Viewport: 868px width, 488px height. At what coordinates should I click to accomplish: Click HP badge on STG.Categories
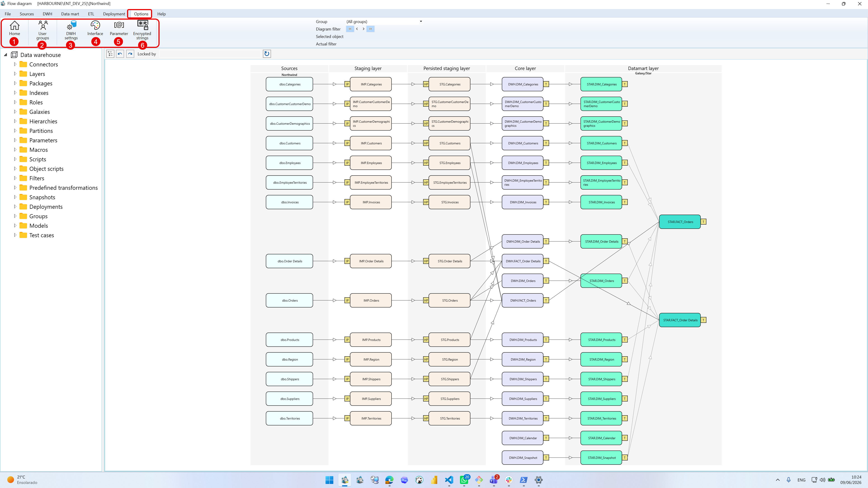click(426, 84)
